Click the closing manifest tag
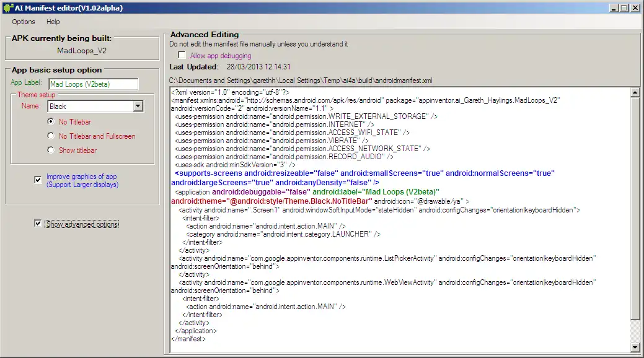644x358 pixels. click(188, 339)
